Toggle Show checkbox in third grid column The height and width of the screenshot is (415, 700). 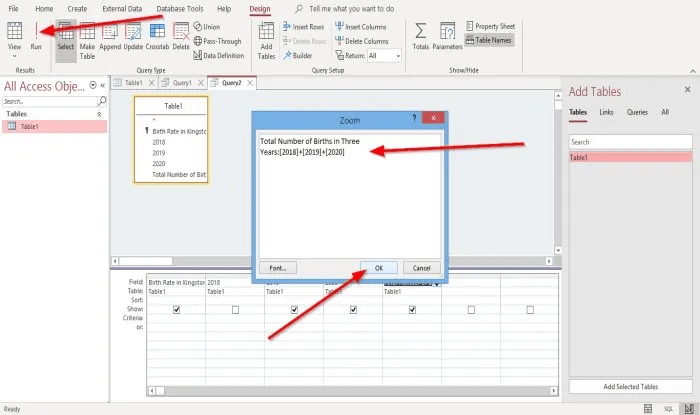(294, 310)
